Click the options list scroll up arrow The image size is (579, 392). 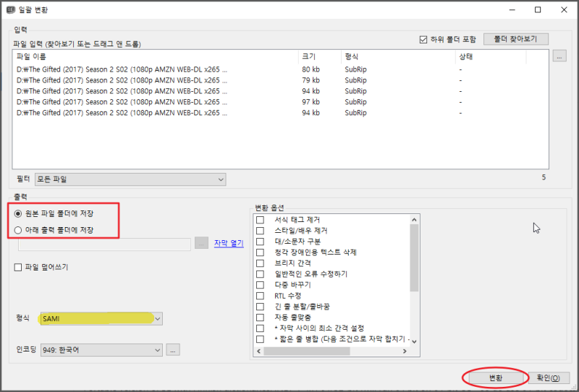414,220
